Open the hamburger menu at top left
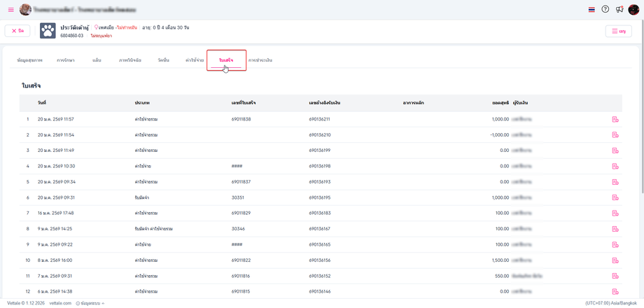This screenshot has height=308, width=644. (10, 9)
